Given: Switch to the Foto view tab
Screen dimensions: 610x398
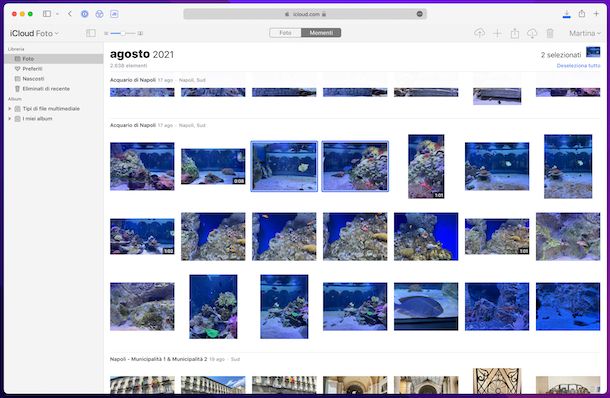Looking at the screenshot, I should [x=285, y=33].
